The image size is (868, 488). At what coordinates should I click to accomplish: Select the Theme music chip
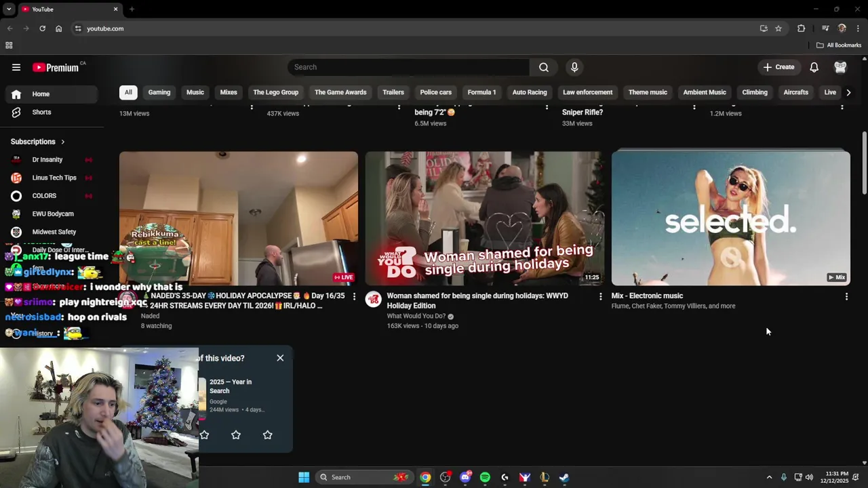tap(648, 92)
